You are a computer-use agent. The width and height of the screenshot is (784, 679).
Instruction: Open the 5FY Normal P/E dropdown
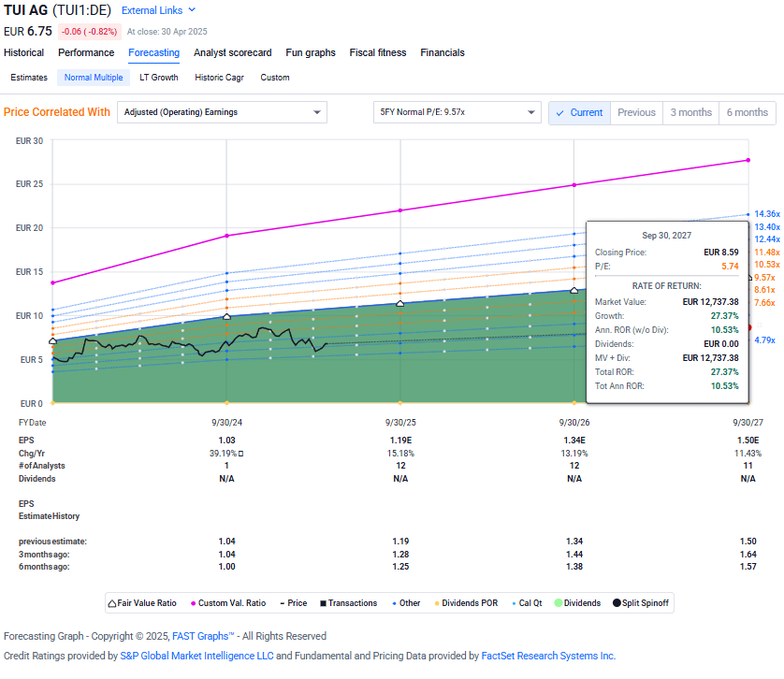pyautogui.click(x=457, y=112)
